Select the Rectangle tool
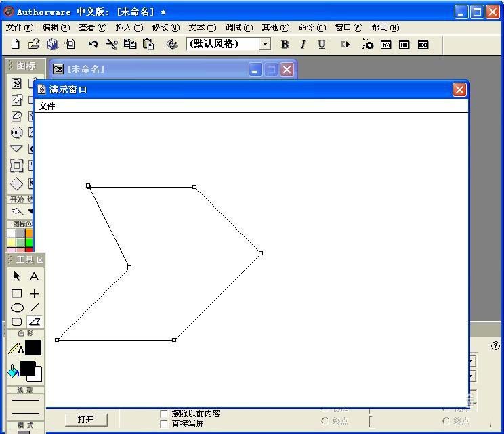Screen dimensions: 504x434 pos(17,293)
